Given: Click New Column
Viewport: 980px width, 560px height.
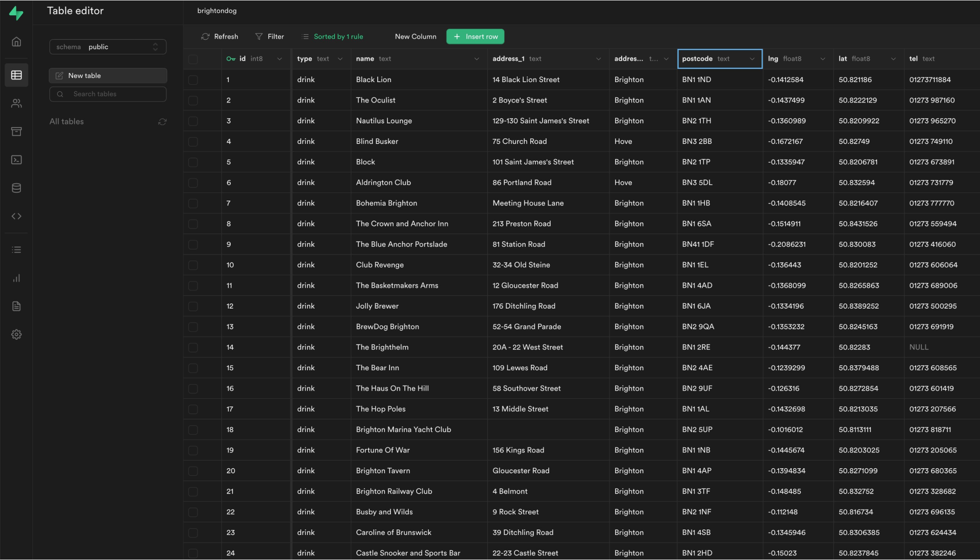Looking at the screenshot, I should pyautogui.click(x=415, y=37).
